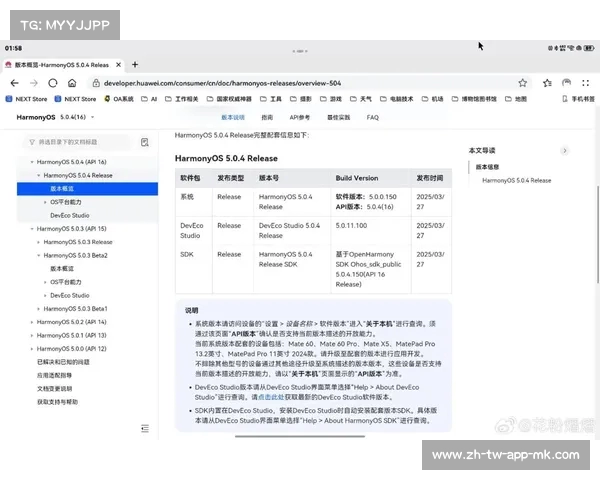The width and height of the screenshot is (600, 480).
Task: Open the 天气 bookmarks folder
Action: coord(361,99)
